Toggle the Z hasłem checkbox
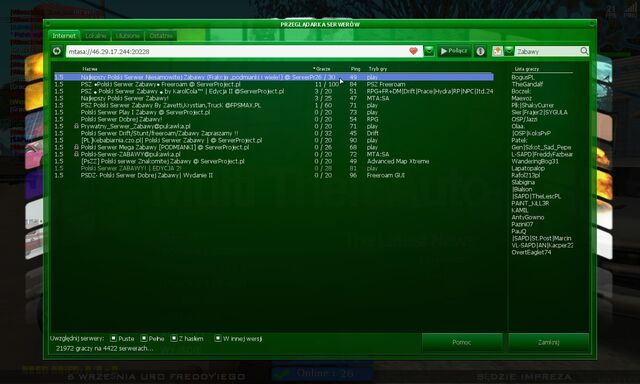 174,338
